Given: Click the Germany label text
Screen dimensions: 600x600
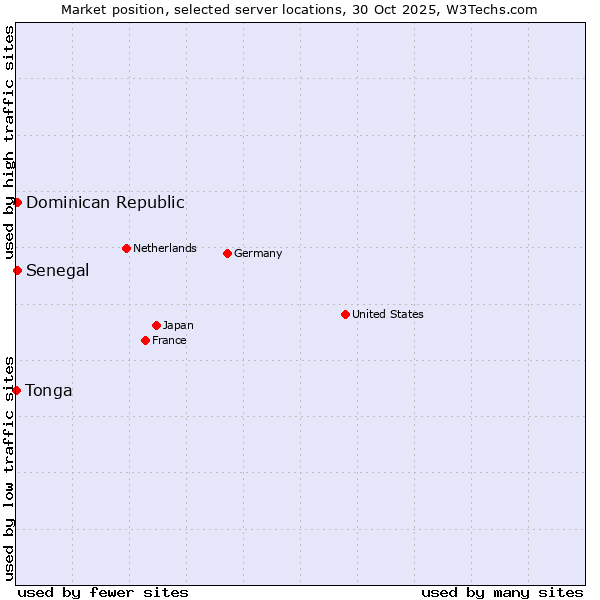Looking at the screenshot, I should [258, 253].
